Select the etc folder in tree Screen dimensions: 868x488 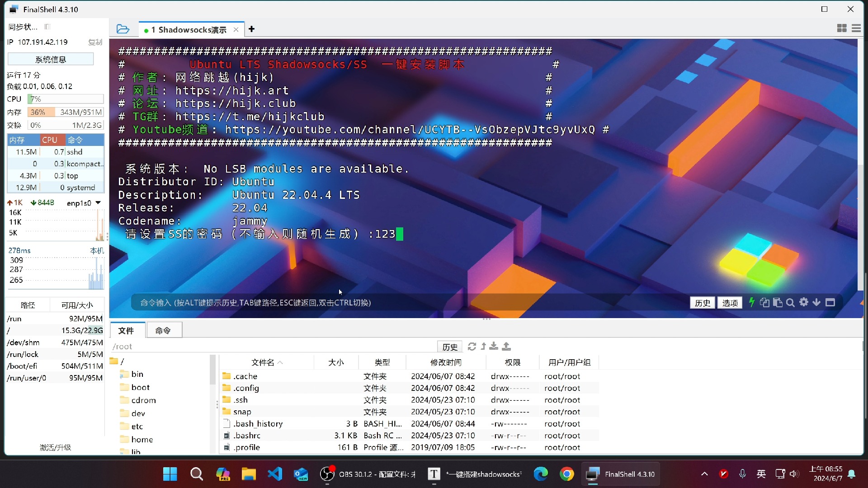(x=132, y=427)
